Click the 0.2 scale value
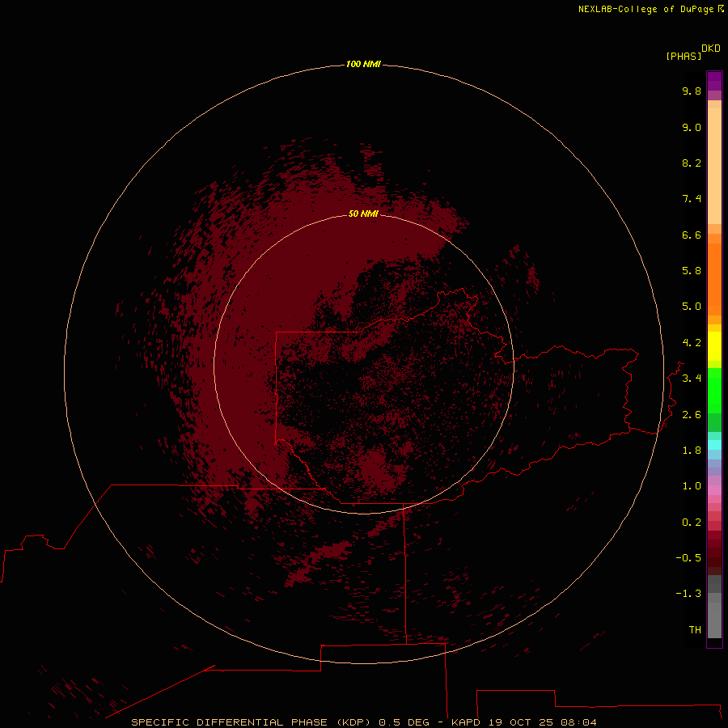This screenshot has height=728, width=728. coord(692,523)
